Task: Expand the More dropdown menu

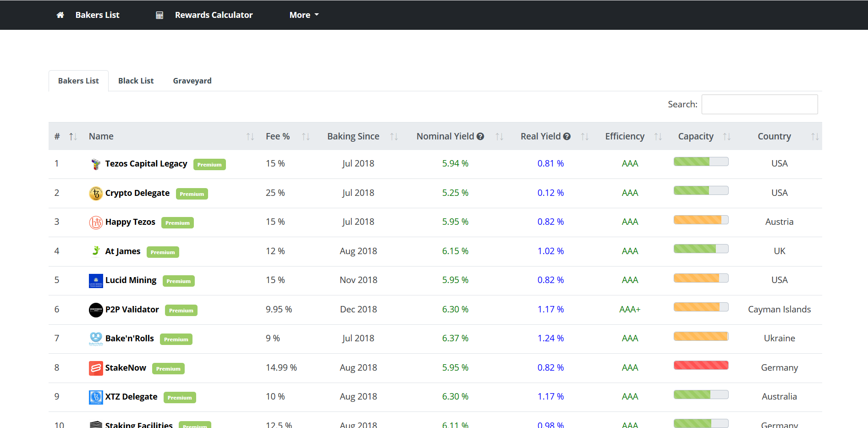Action: tap(304, 15)
